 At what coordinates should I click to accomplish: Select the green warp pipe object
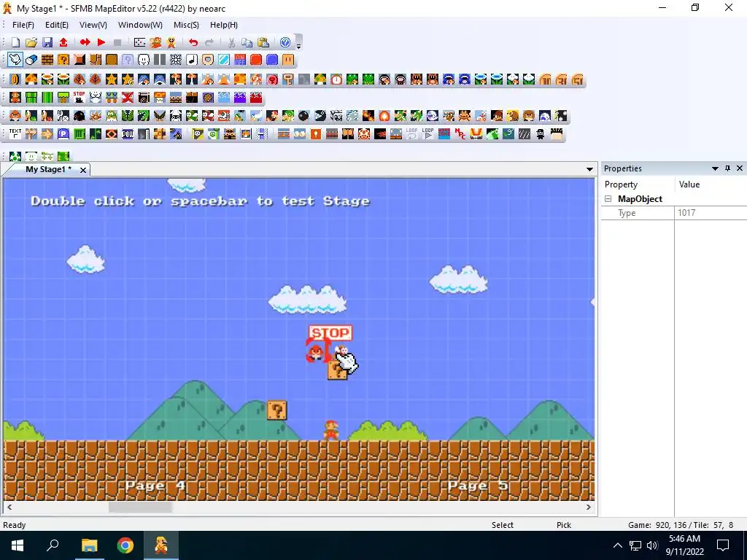[31, 98]
